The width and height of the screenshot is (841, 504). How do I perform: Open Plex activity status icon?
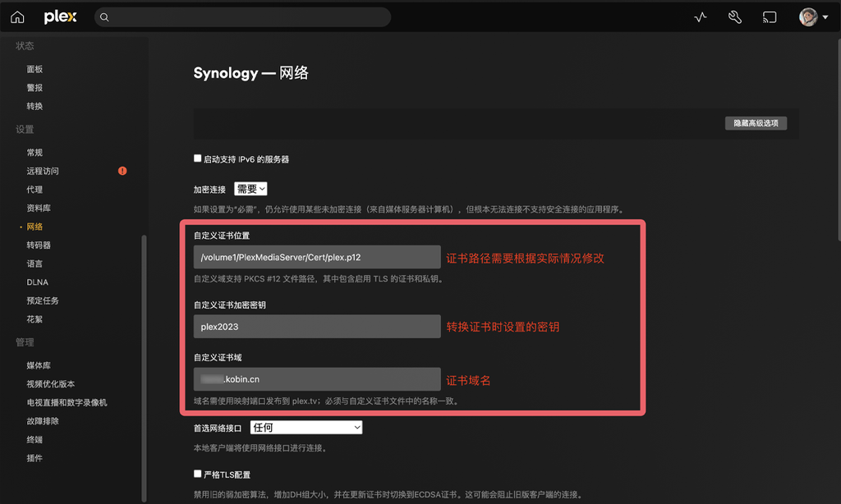(700, 16)
